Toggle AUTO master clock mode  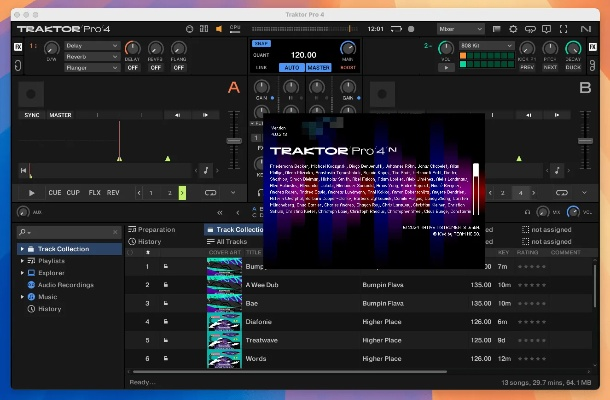tap(292, 67)
